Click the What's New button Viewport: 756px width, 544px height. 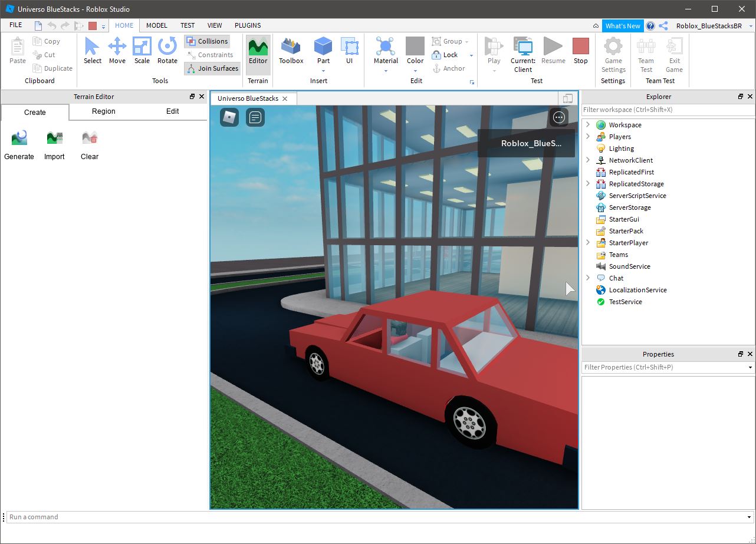point(623,26)
